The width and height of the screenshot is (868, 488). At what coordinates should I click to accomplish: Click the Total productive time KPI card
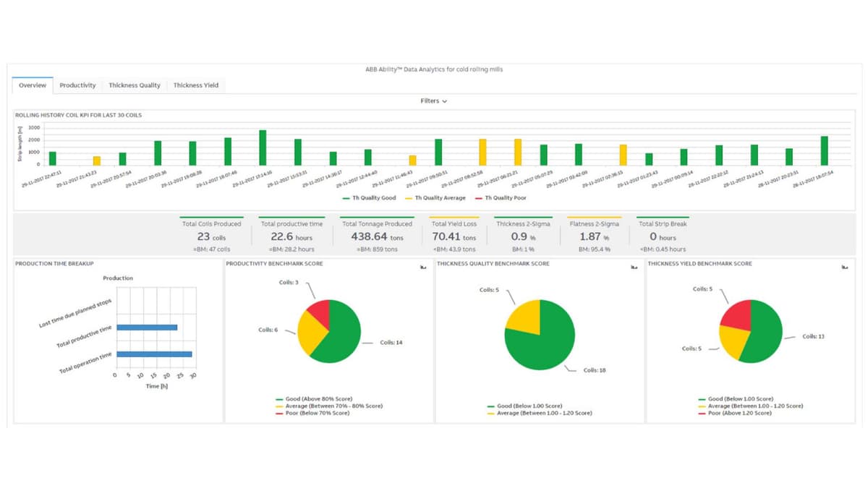(x=292, y=236)
